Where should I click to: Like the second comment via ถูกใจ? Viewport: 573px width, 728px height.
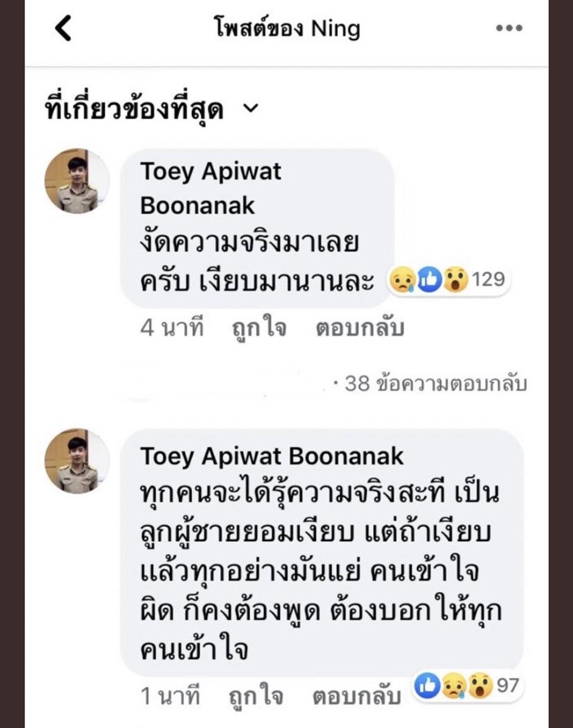256,697
